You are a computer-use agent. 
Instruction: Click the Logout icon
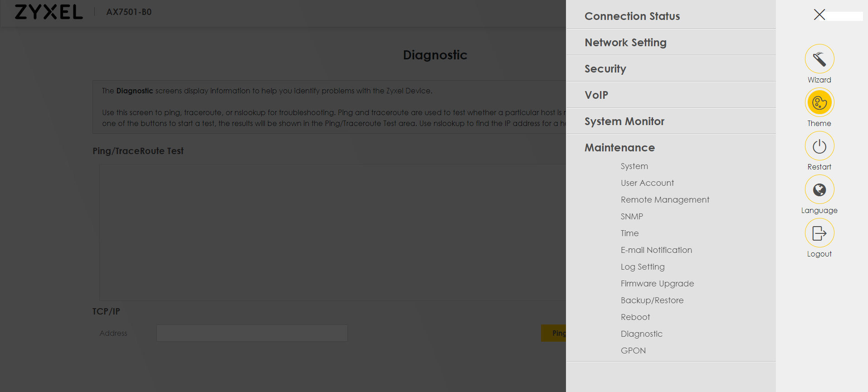pyautogui.click(x=819, y=233)
